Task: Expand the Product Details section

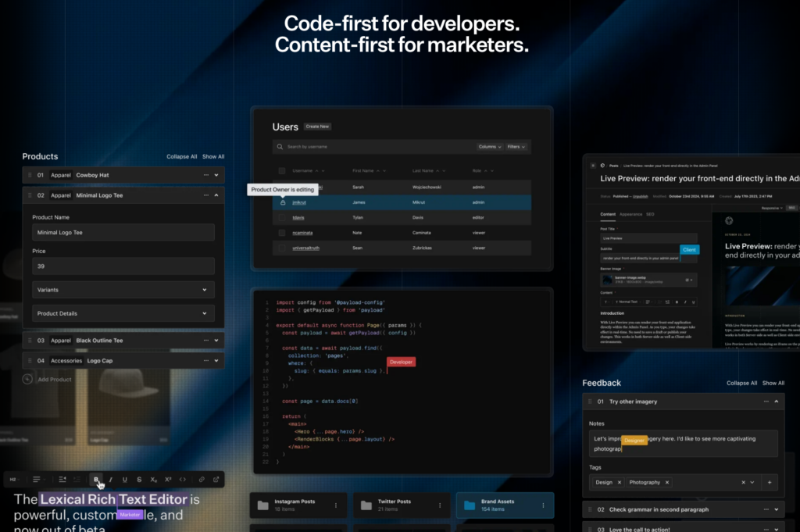Action: tap(123, 313)
